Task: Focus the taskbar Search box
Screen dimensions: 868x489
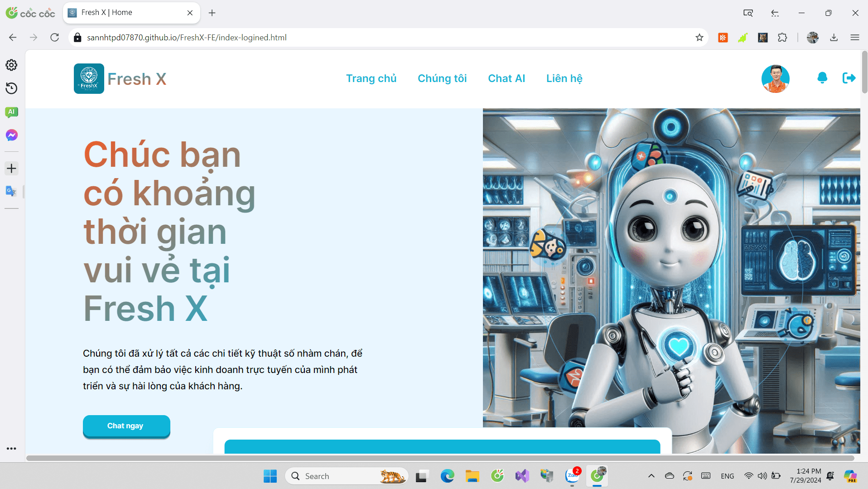Action: pyautogui.click(x=347, y=476)
